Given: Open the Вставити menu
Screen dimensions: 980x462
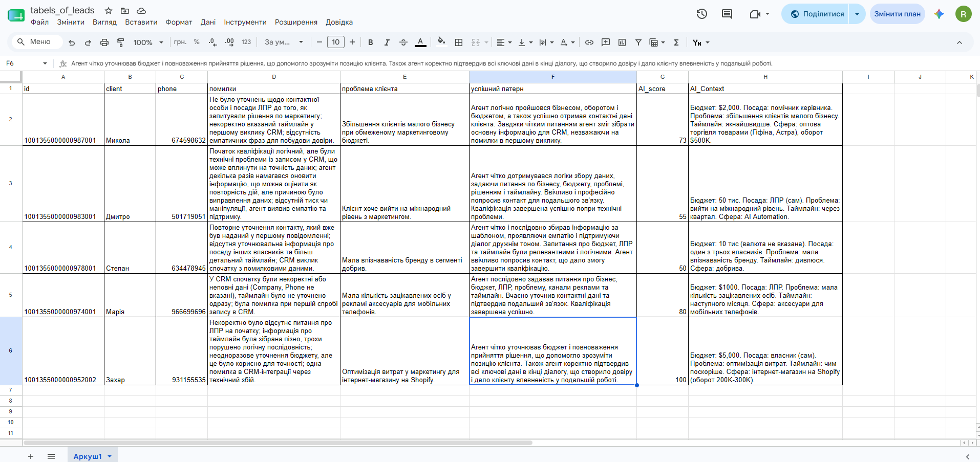Looking at the screenshot, I should (141, 22).
